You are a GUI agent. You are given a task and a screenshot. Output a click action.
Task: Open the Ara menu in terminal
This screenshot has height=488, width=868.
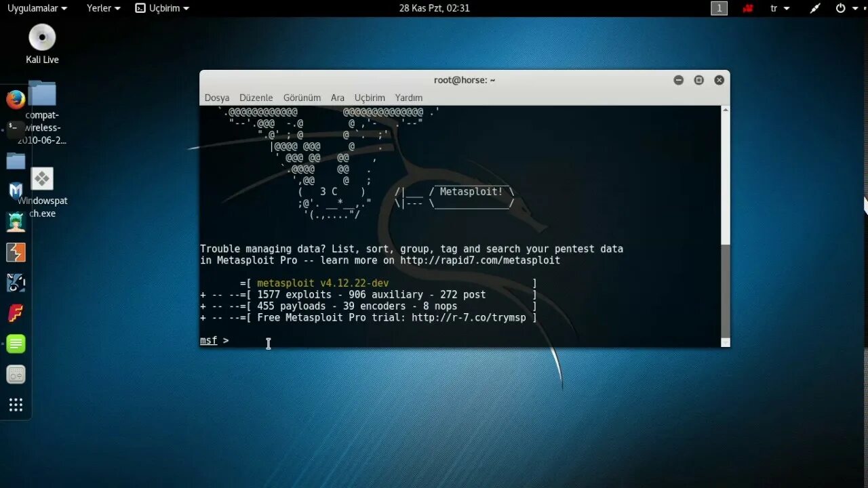pos(338,98)
